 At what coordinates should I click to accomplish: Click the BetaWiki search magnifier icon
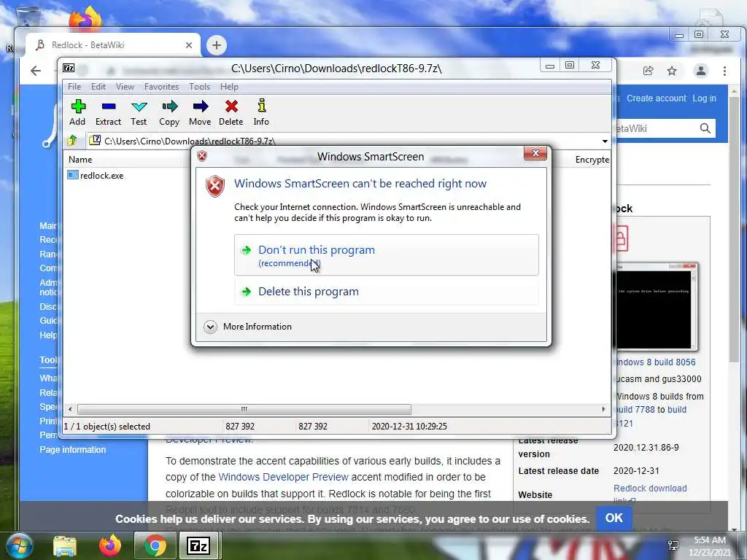(705, 128)
